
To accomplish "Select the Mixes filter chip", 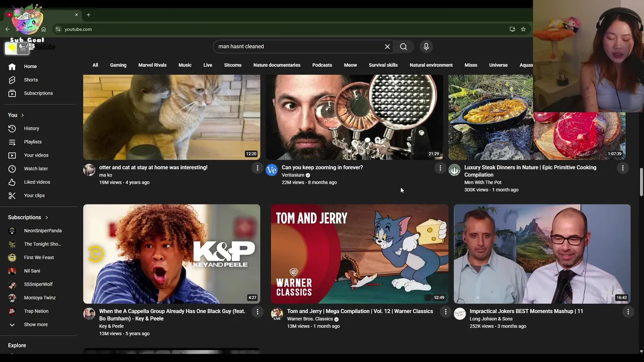I will click(471, 65).
